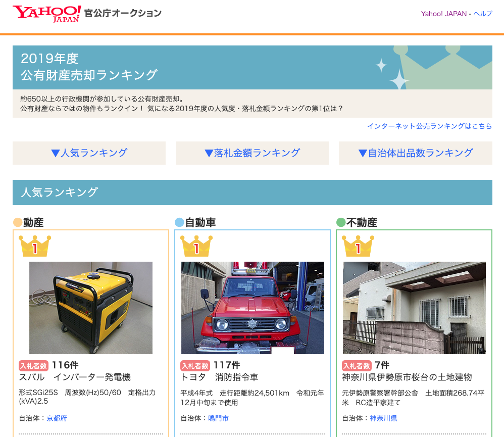The image size is (504, 437).
Task: Click the 動産 category heading
Action: (33, 222)
